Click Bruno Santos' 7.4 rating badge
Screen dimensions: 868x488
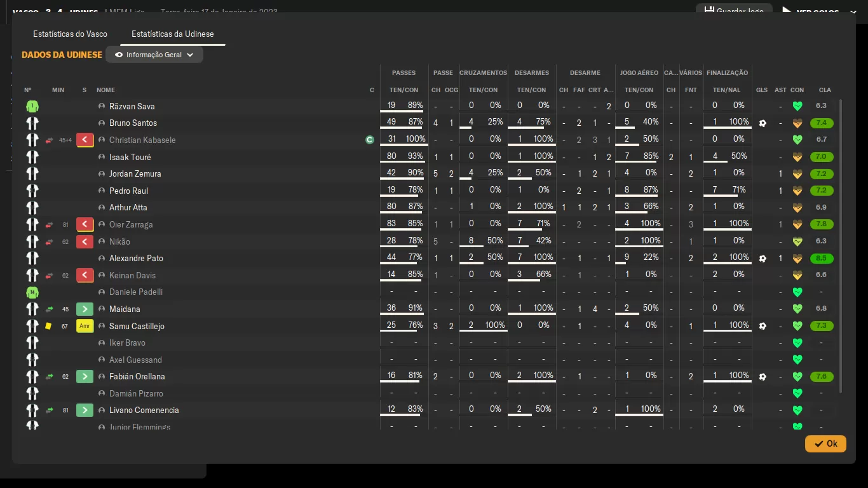822,123
